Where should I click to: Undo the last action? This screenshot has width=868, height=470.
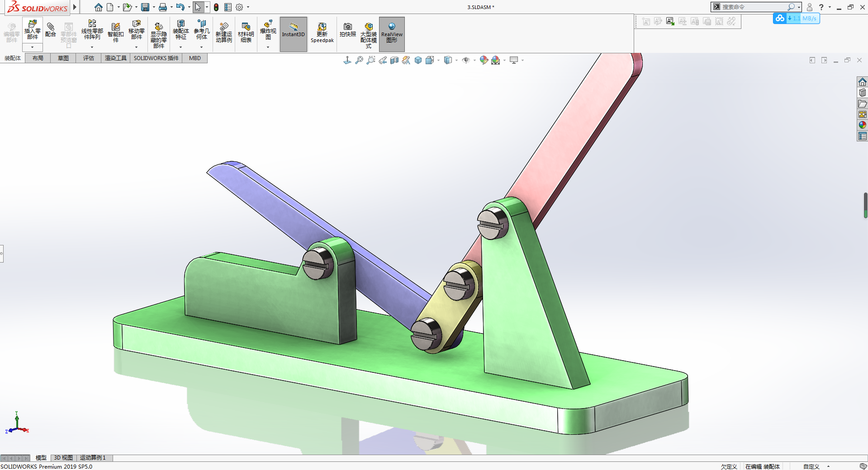(x=180, y=7)
